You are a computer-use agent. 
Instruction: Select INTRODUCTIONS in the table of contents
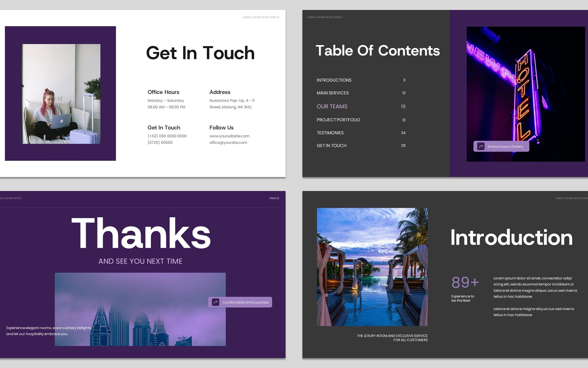(334, 80)
